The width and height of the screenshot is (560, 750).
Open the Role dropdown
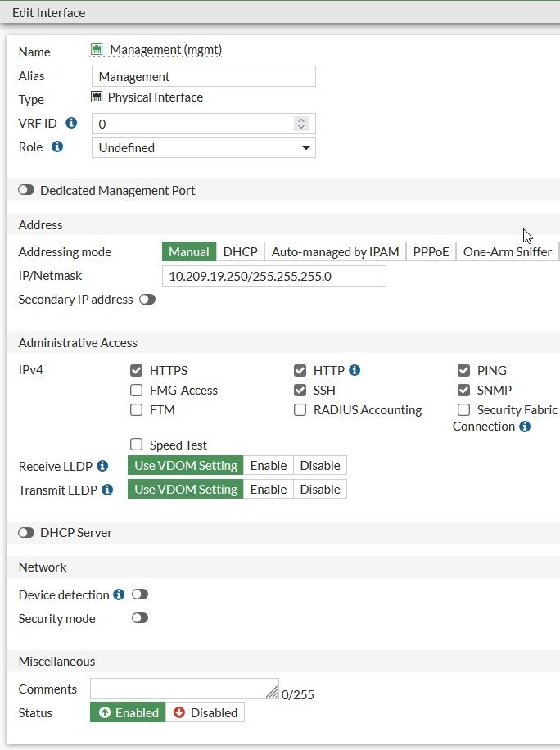(x=203, y=147)
